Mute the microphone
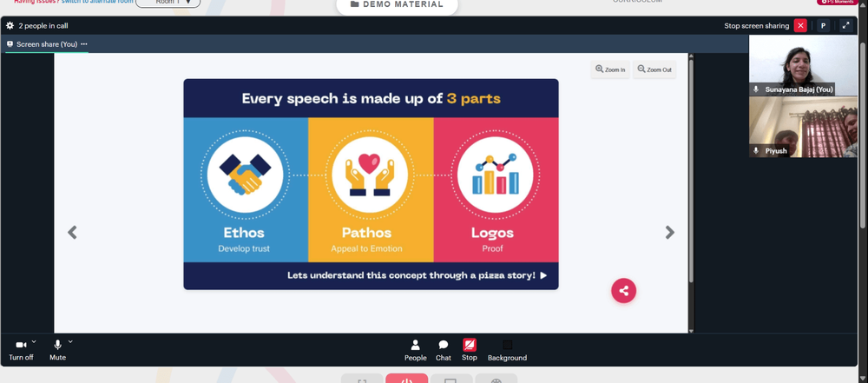 pyautogui.click(x=57, y=350)
